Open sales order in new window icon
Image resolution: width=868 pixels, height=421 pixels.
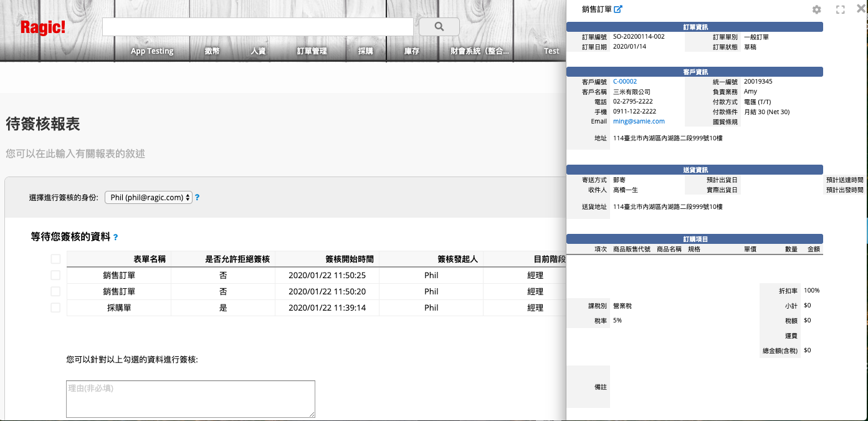[618, 9]
